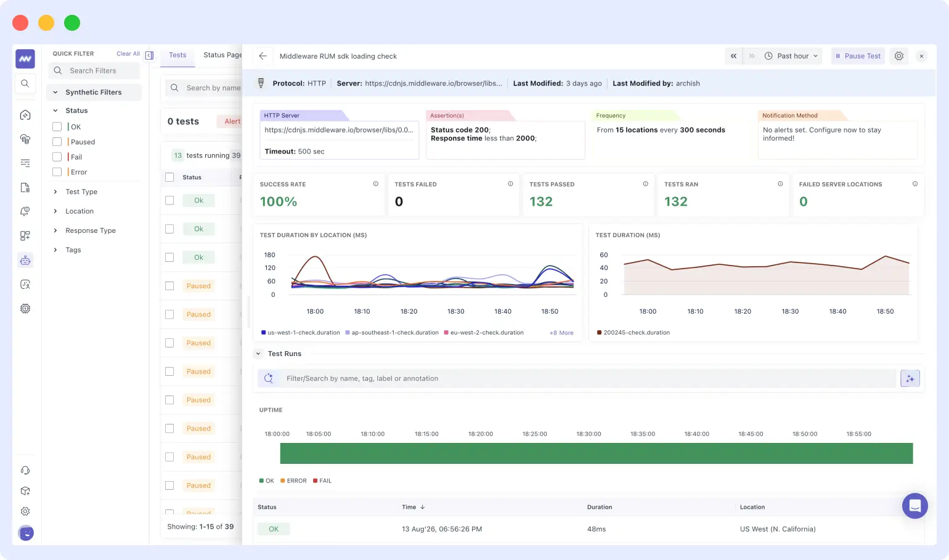Check the OK status filter checkbox
Image resolution: width=949 pixels, height=560 pixels.
(x=57, y=126)
